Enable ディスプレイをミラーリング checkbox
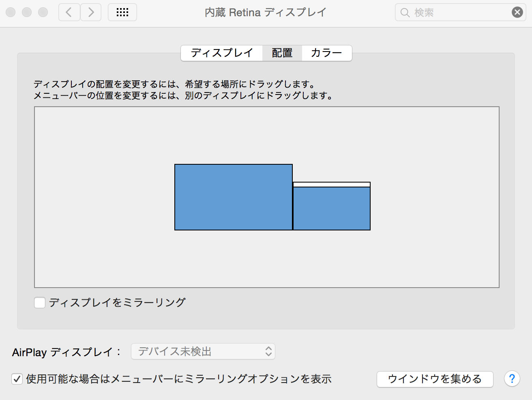532x400 pixels. tap(40, 303)
